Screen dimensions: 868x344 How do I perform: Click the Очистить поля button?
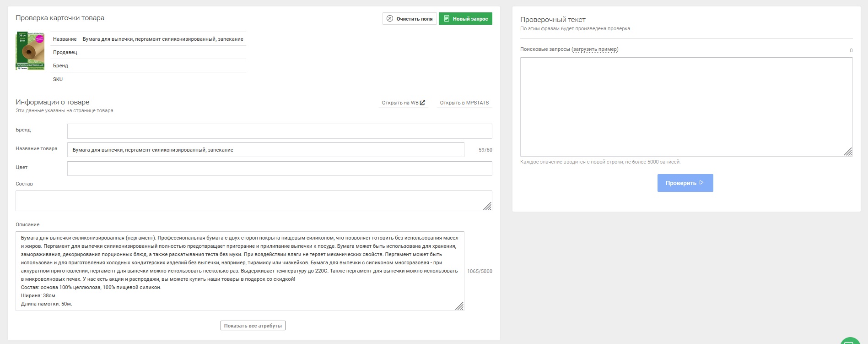click(410, 19)
